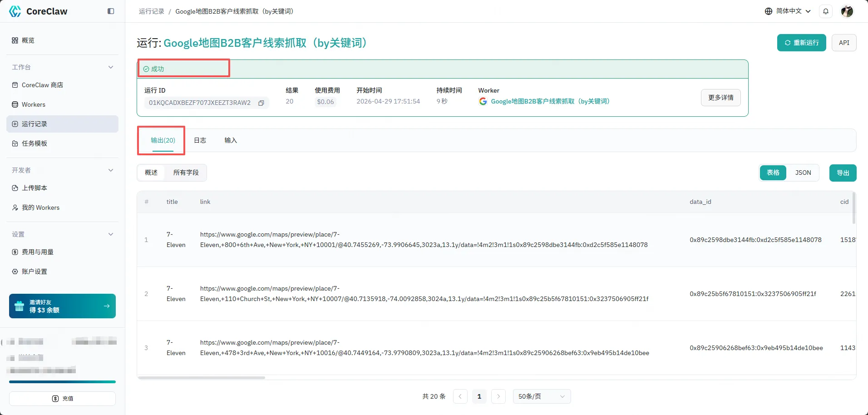Click the link URL containing 478+3rd+Ave
This screenshot has width=868, height=415.
click(424, 348)
